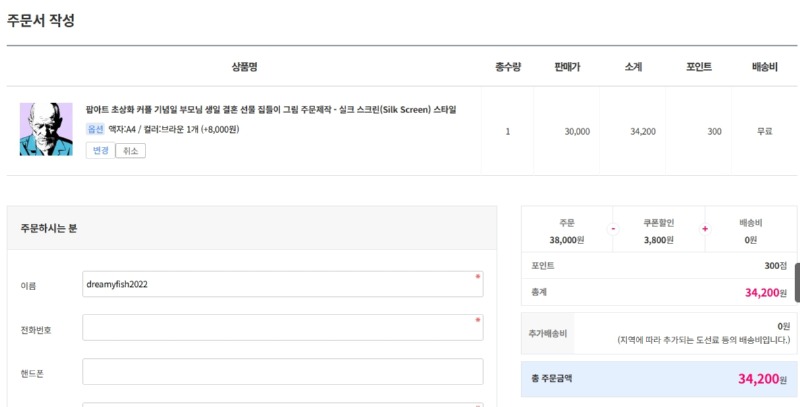Click the 배송비 column header

[764, 67]
